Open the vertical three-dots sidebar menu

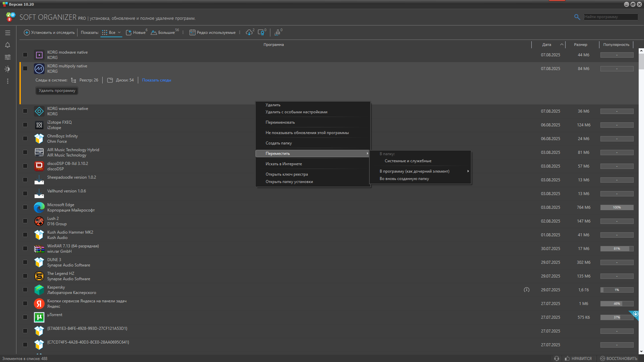[8, 81]
